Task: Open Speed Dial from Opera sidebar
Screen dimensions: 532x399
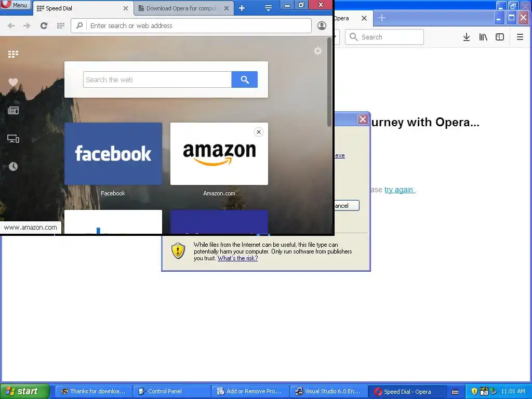Action: pos(13,54)
